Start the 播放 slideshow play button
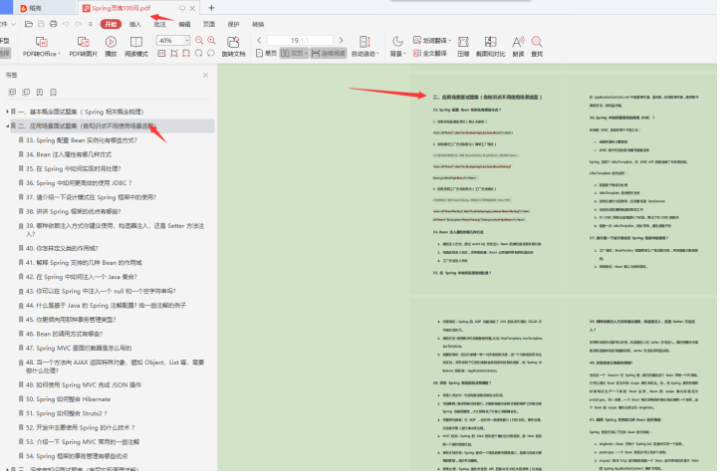Viewport: 720px width, 472px height. point(111,47)
